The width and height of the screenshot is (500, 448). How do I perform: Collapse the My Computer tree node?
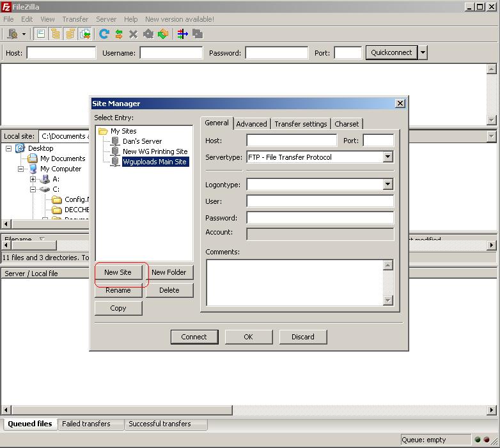[x=20, y=169]
